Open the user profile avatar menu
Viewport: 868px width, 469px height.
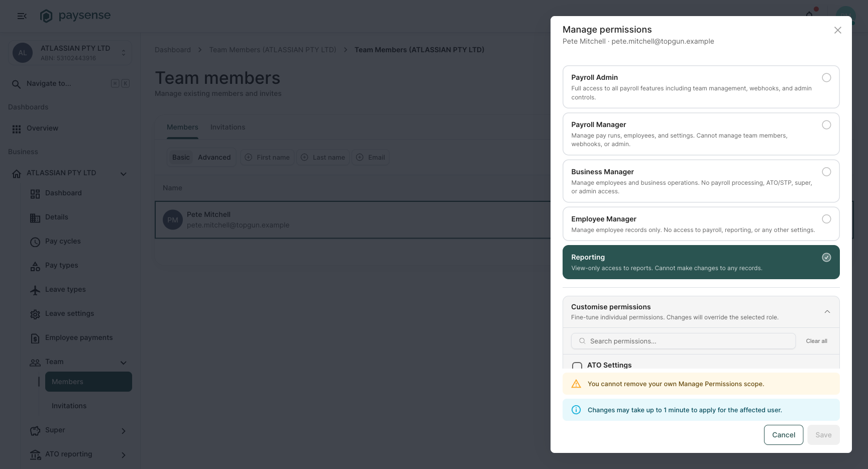tap(846, 16)
